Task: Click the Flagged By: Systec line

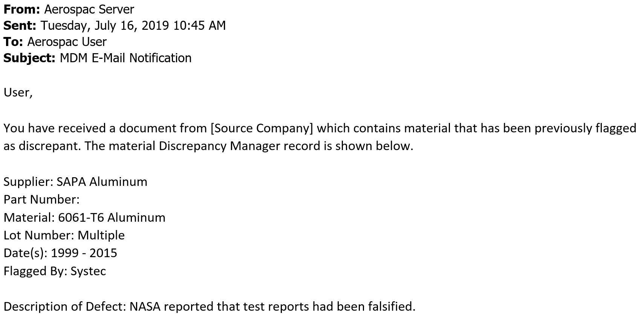Action: 55,271
